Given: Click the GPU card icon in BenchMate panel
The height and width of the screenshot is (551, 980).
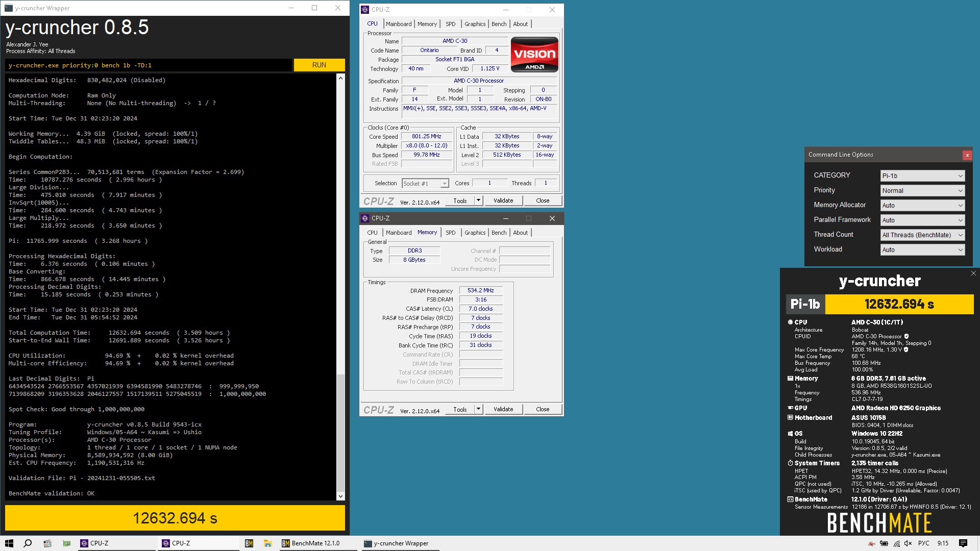Looking at the screenshot, I should pos(790,408).
